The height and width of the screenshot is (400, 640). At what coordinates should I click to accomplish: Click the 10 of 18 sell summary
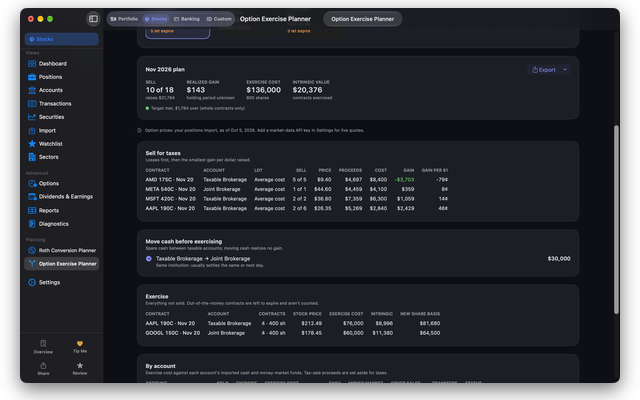pos(160,90)
